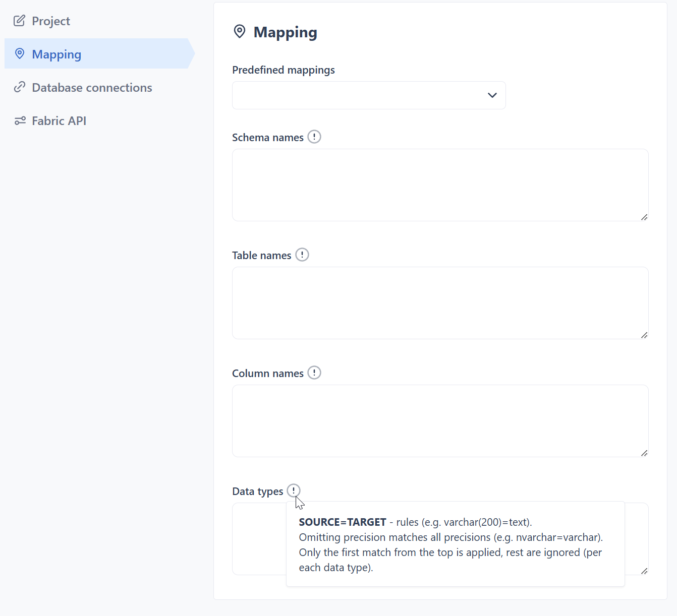Select the Mapping sidebar item

[x=57, y=54]
